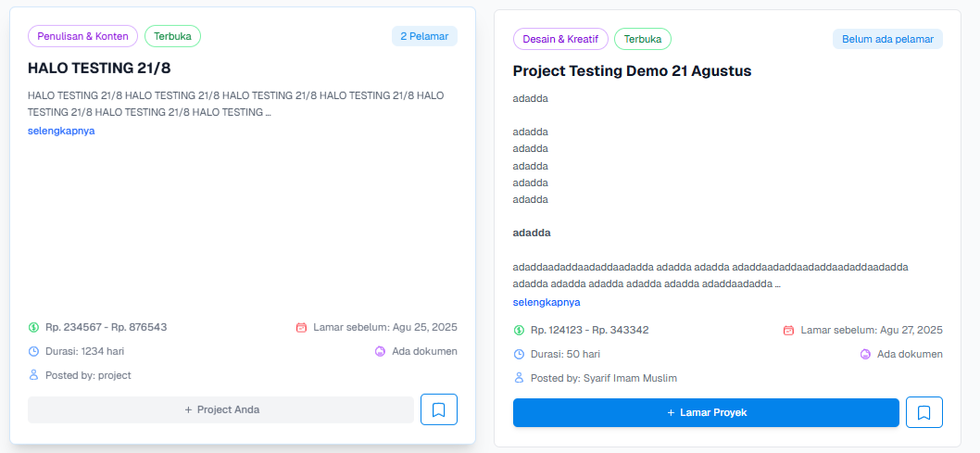Viewport: 980px width, 453px height.
Task: Expand selengkapnya on Project Testing Demo card
Action: [547, 302]
